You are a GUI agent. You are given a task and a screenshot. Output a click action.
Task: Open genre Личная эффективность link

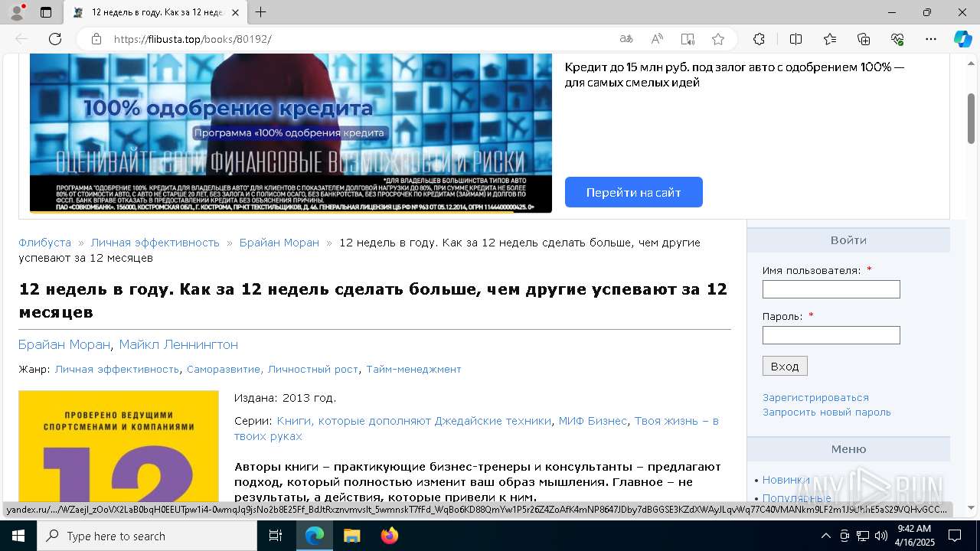pyautogui.click(x=117, y=370)
